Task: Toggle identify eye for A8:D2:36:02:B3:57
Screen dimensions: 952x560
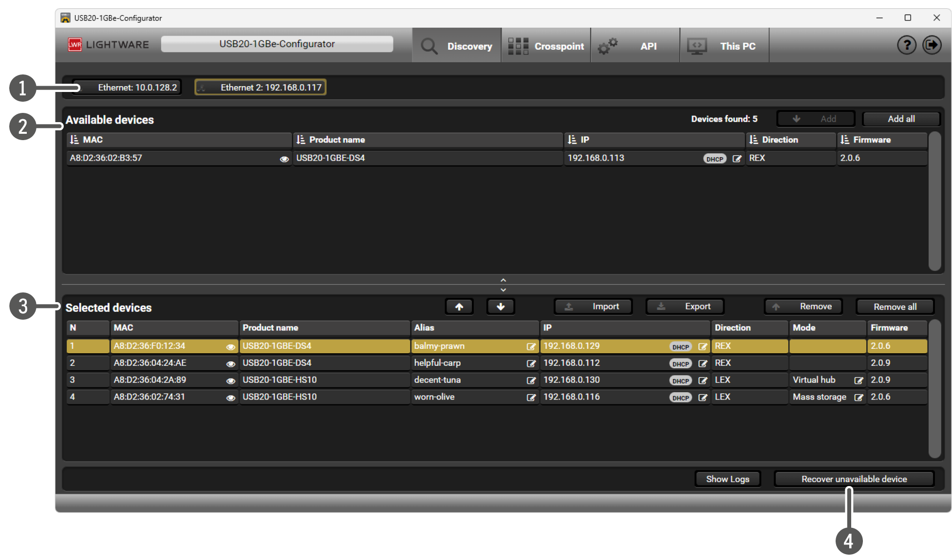Action: pos(284,159)
